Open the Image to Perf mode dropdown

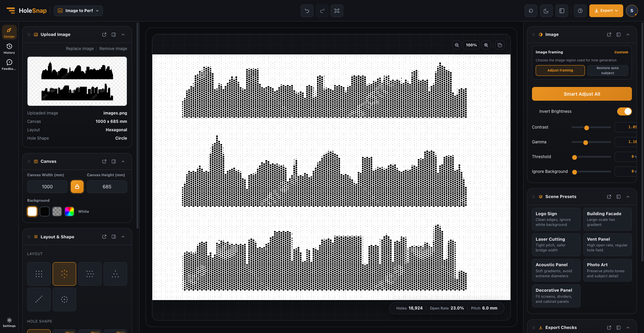[78, 11]
